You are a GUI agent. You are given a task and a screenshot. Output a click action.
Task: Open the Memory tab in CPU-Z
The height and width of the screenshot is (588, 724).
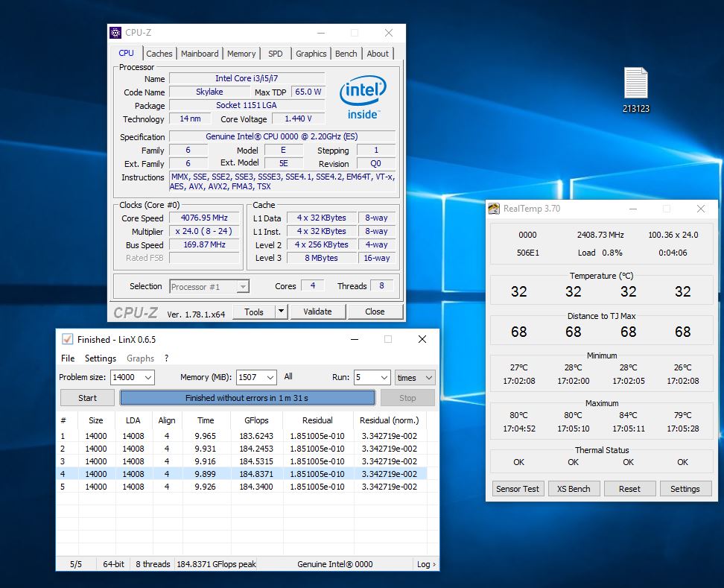241,54
